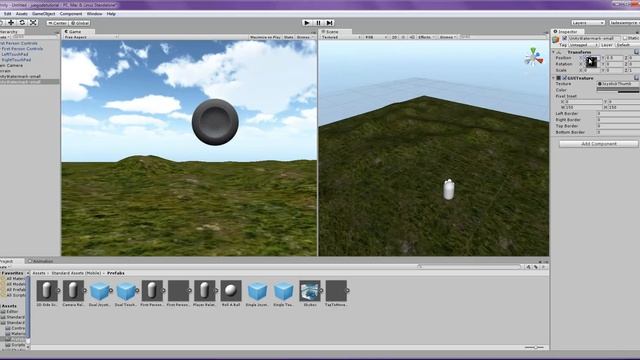The image size is (640, 360).
Task: Open the Scene Effects dropdown
Action: [426, 37]
